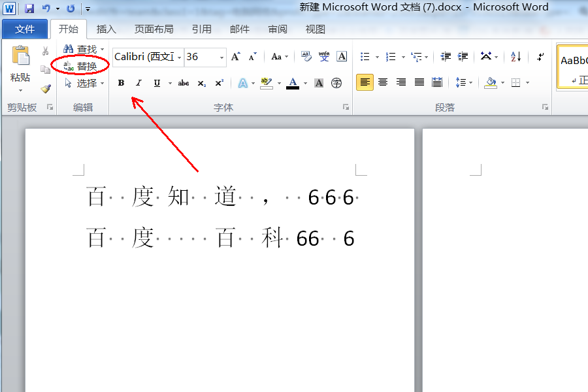Clear formatting with the eraser icon
The image size is (588, 392).
tap(306, 57)
